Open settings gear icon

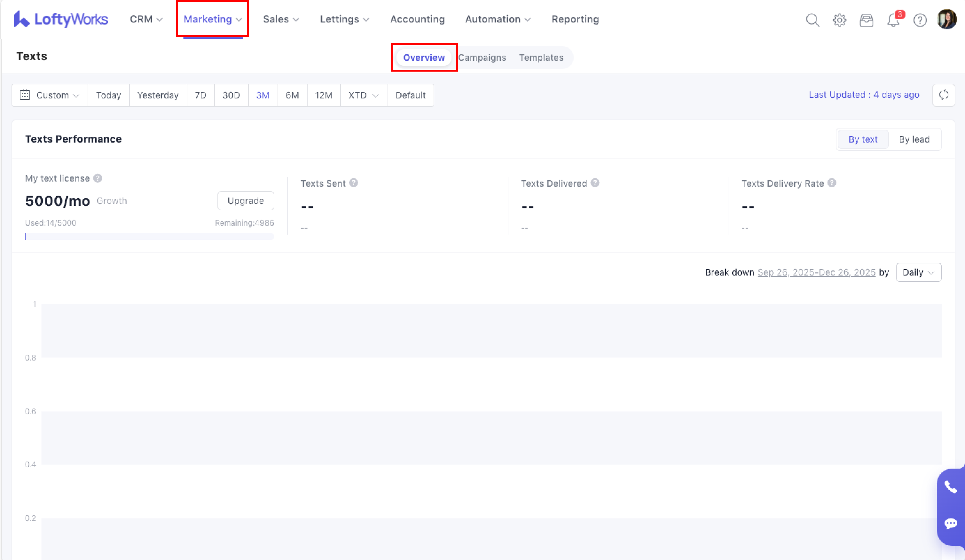[839, 20]
